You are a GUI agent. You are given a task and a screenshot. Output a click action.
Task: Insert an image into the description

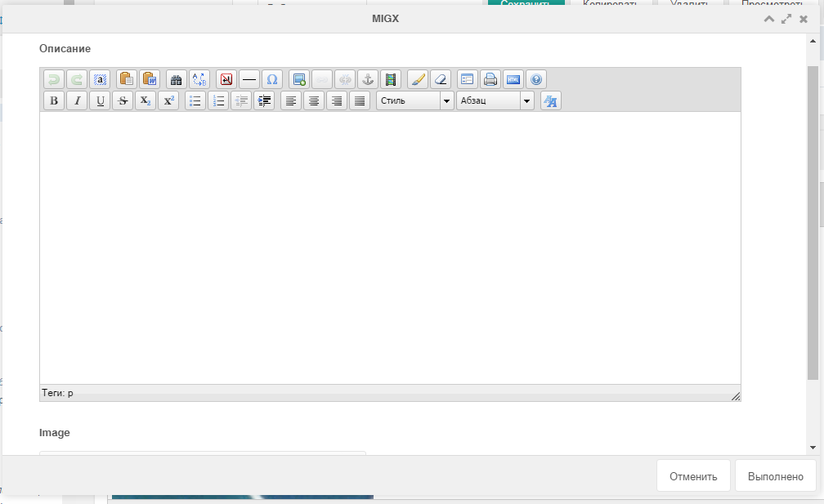point(299,79)
